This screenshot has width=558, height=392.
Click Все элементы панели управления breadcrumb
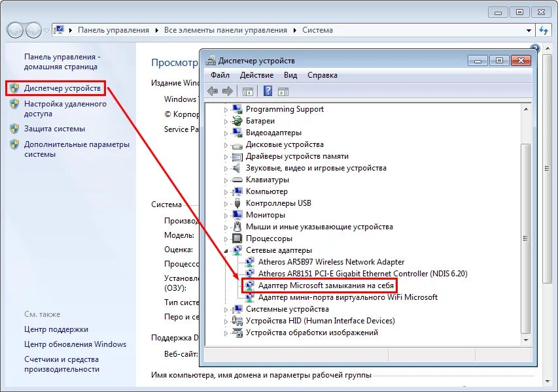coord(225,30)
